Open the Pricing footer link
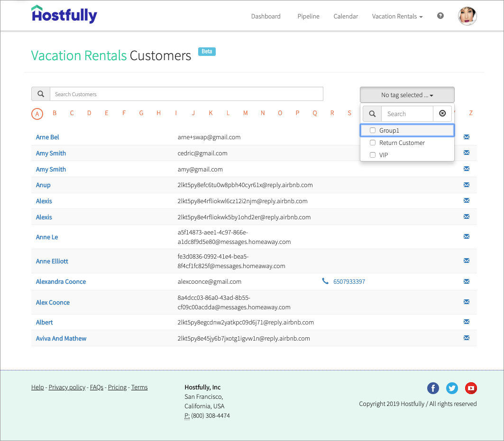The width and height of the screenshot is (504, 441). [x=117, y=387]
